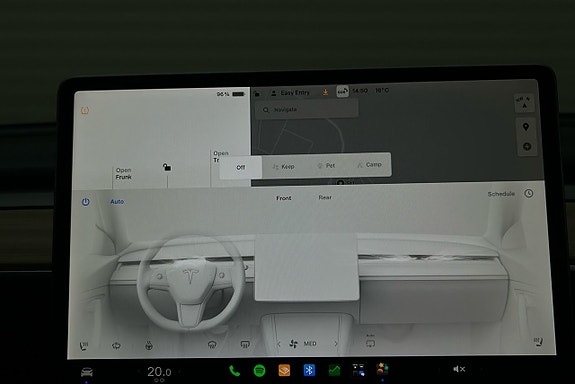Tap the round charging icon under the map pin
This screenshot has height=384, width=575.
(x=527, y=147)
